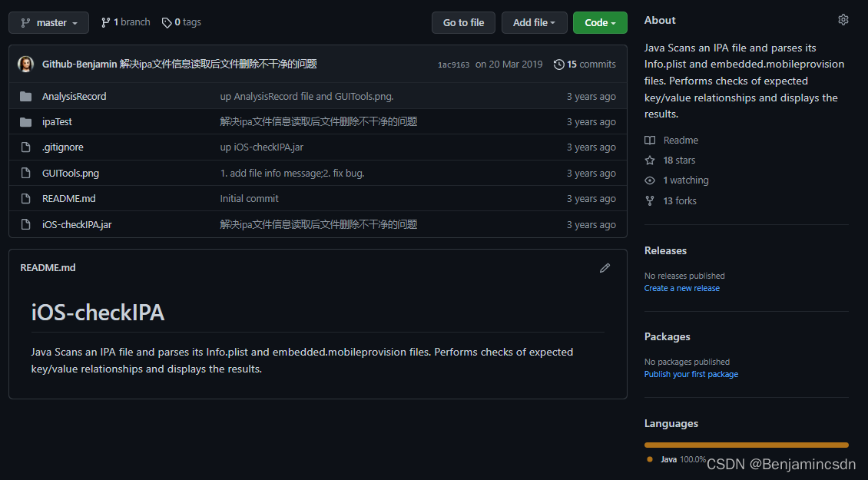Click the AnalysisRecord folder icon
The height and width of the screenshot is (480, 868).
(25, 96)
